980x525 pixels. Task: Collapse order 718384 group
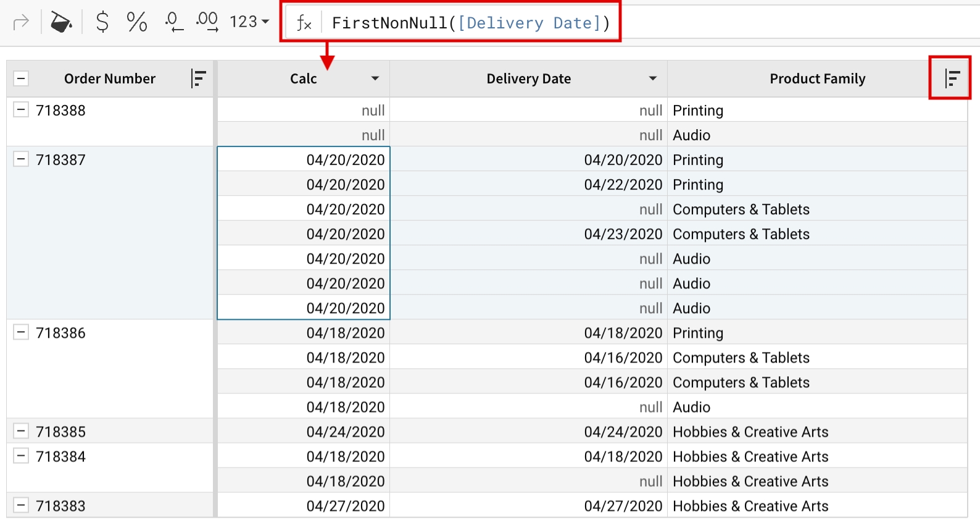tap(21, 456)
